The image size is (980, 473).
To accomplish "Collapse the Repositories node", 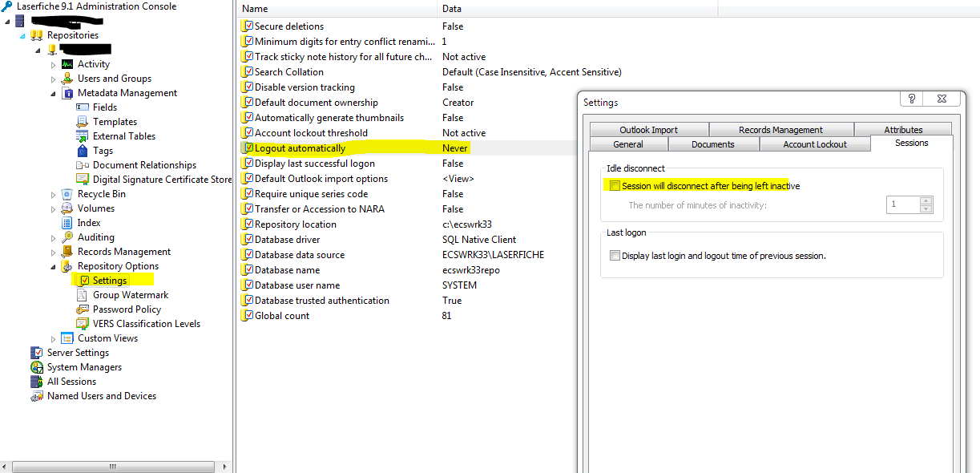I will pyautogui.click(x=23, y=35).
